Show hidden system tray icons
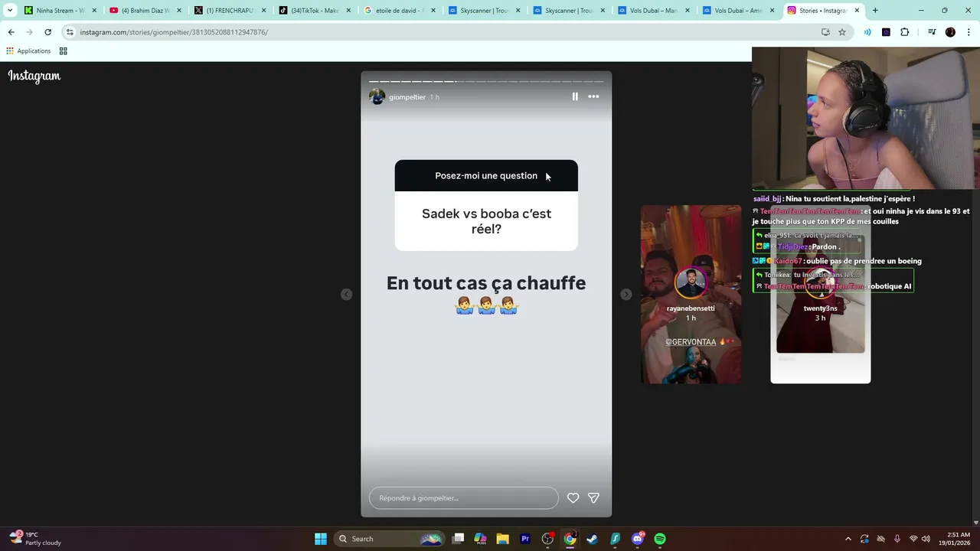 coord(848,539)
